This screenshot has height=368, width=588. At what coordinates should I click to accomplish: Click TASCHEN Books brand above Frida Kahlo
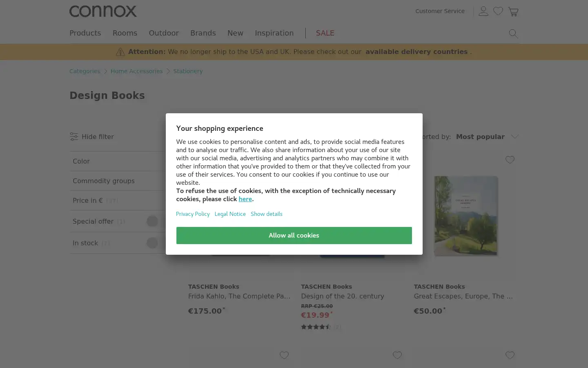coord(214,287)
